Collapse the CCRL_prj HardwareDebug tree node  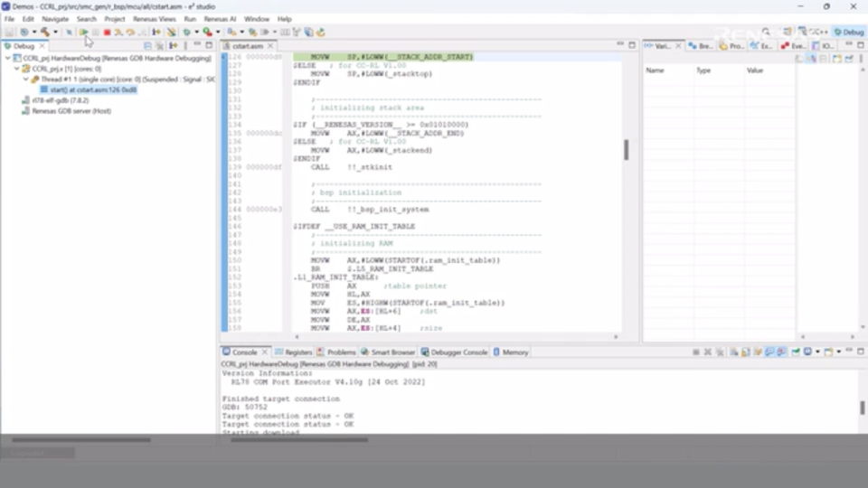(x=7, y=58)
